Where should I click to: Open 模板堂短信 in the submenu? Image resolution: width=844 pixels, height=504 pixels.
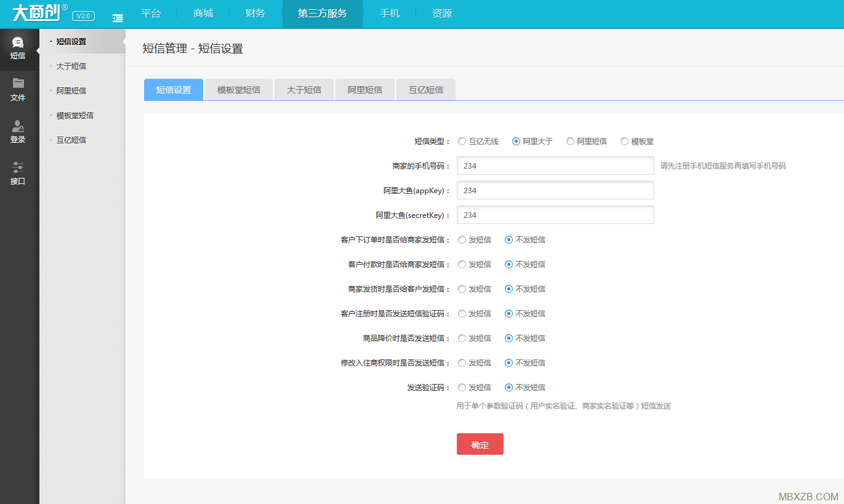click(75, 116)
